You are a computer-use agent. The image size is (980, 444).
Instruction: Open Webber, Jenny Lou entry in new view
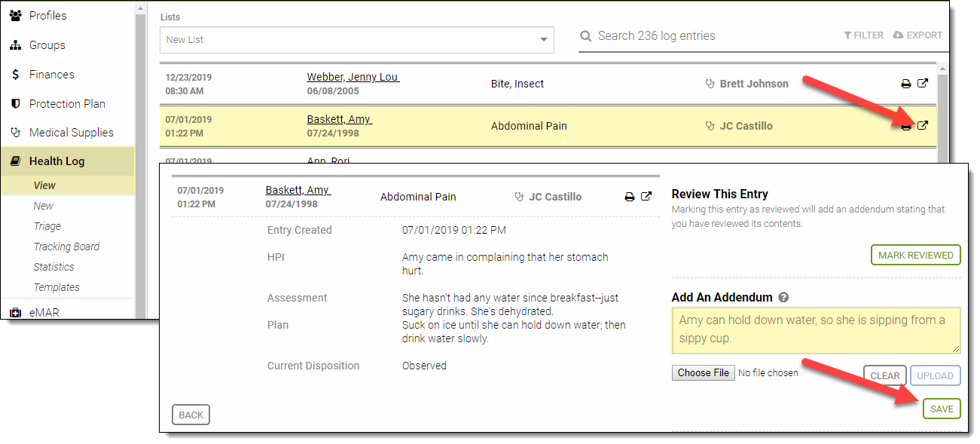coord(922,83)
